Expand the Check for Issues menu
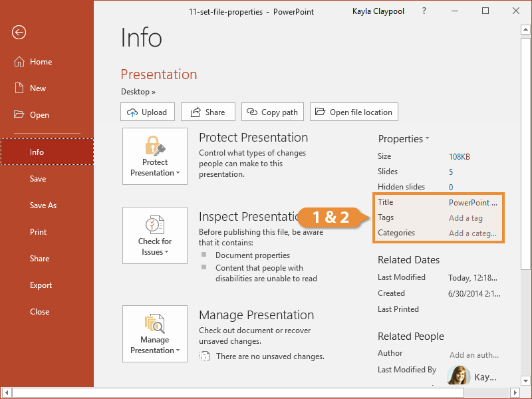Screen dimensions: 532x399 (x=155, y=236)
